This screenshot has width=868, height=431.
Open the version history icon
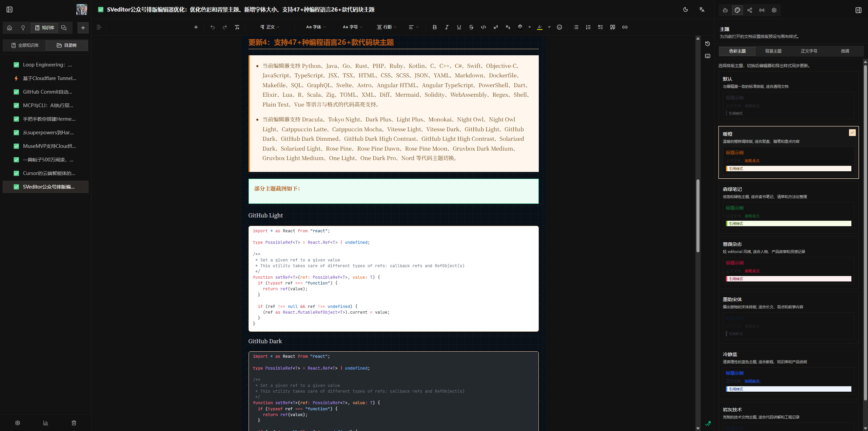click(x=708, y=44)
